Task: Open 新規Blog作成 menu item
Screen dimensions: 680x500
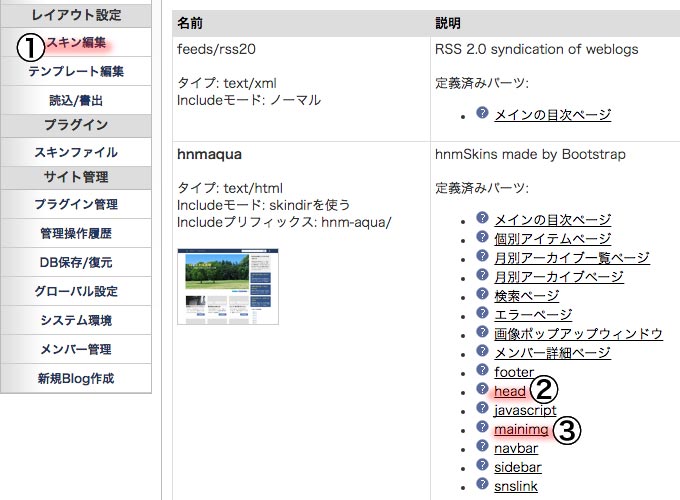Action: [76, 378]
